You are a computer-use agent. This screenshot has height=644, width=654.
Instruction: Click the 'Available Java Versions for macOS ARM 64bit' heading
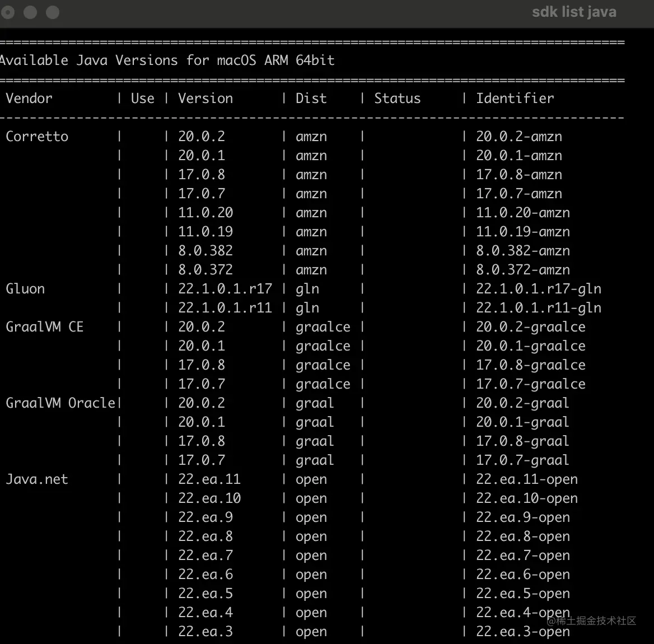click(x=167, y=60)
